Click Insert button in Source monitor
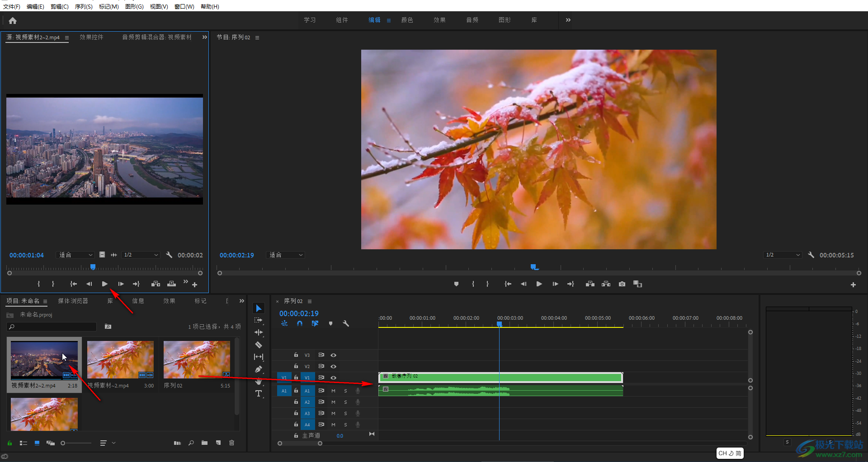The image size is (868, 462). (156, 284)
